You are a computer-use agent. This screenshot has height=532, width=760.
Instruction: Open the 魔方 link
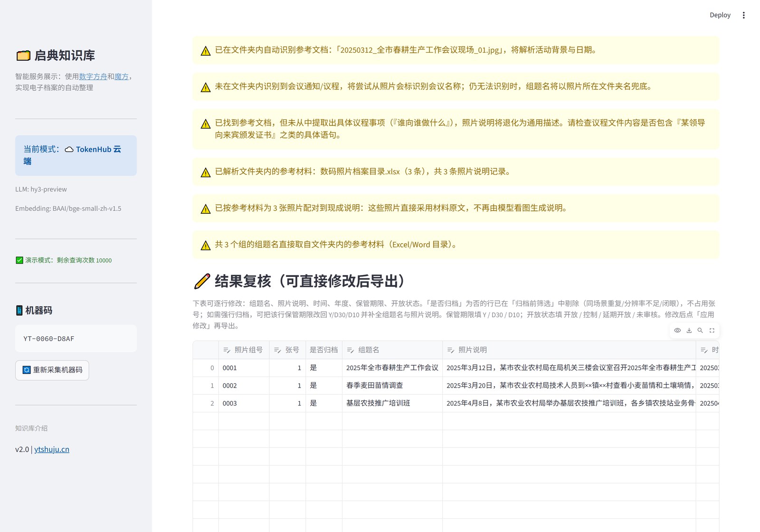pyautogui.click(x=122, y=76)
